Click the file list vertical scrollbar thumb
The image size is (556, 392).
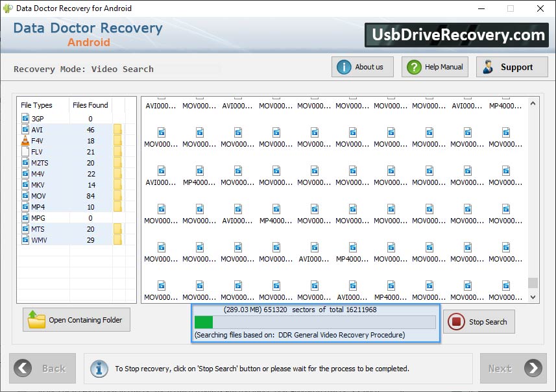point(533,283)
